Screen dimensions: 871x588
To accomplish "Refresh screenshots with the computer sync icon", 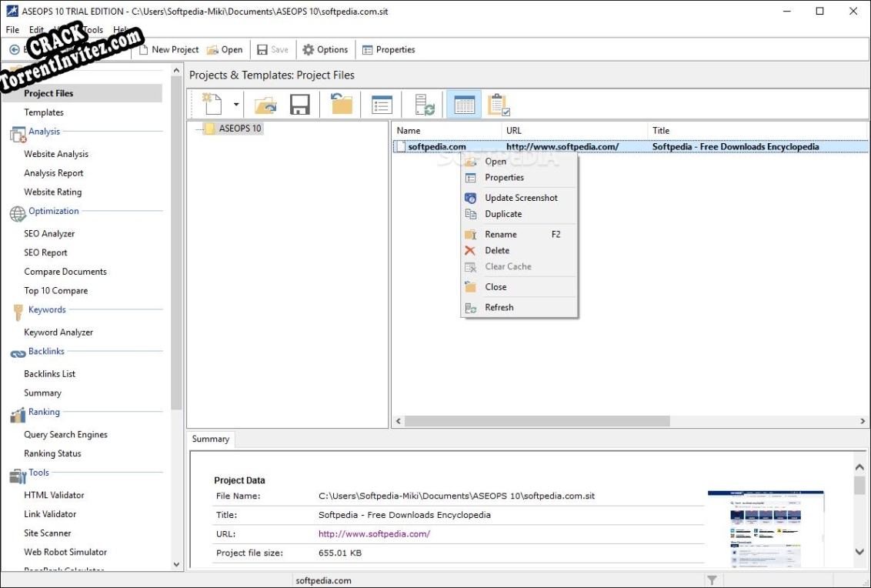I will (424, 104).
